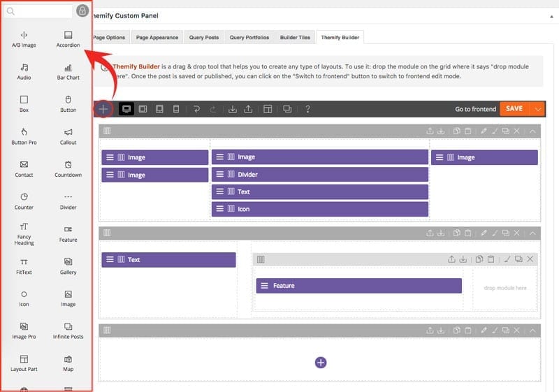The image size is (559, 392).
Task: Click the drop module here placeholder
Action: 504,288
